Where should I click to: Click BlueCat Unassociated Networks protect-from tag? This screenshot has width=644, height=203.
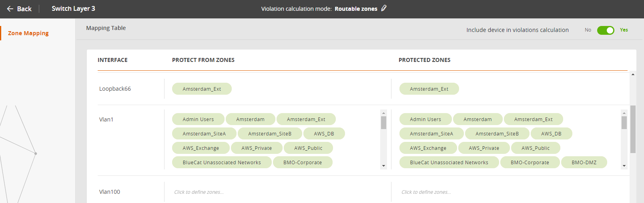tap(222, 162)
